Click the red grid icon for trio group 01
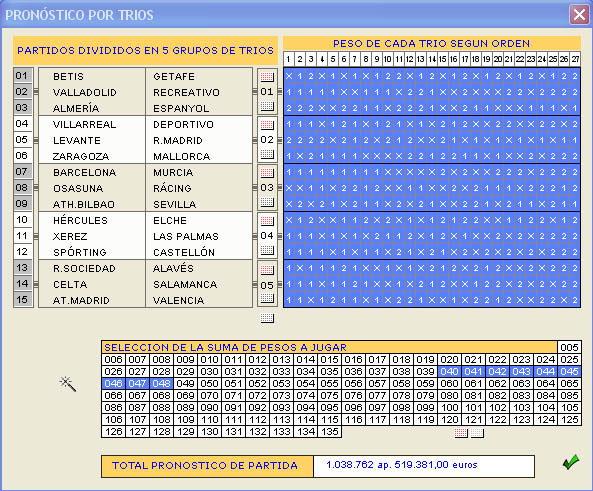Screen dimensions: 593x491 tap(267, 77)
